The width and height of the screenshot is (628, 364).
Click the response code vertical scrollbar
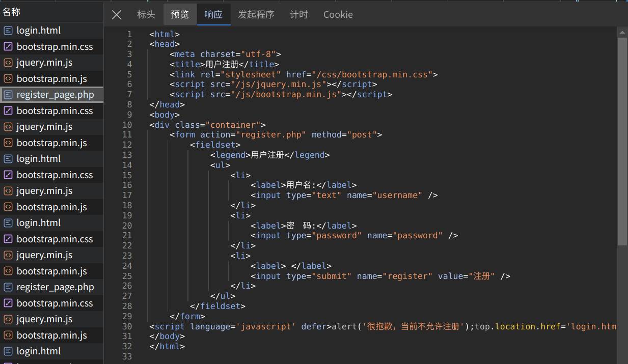622,137
